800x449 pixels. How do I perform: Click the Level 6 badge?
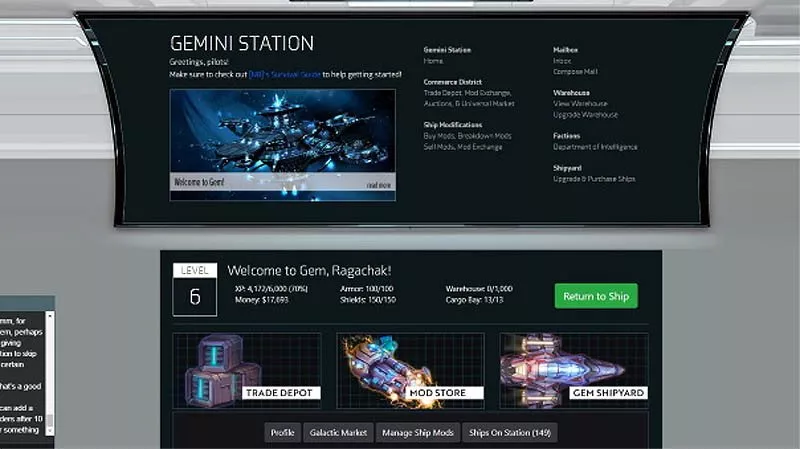click(194, 289)
